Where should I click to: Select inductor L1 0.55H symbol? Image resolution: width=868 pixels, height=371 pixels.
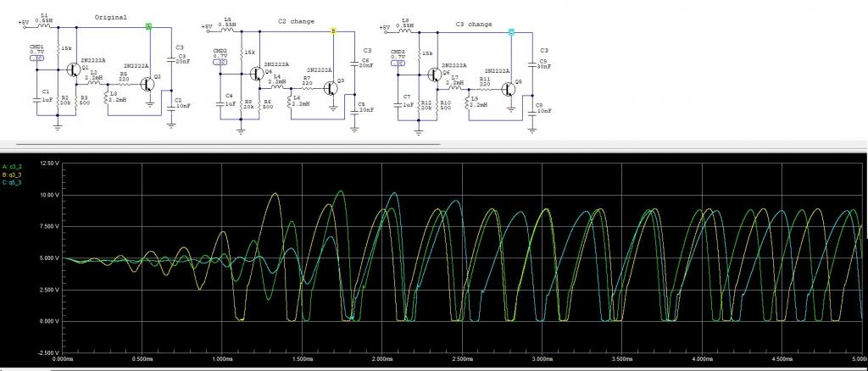coord(45,26)
